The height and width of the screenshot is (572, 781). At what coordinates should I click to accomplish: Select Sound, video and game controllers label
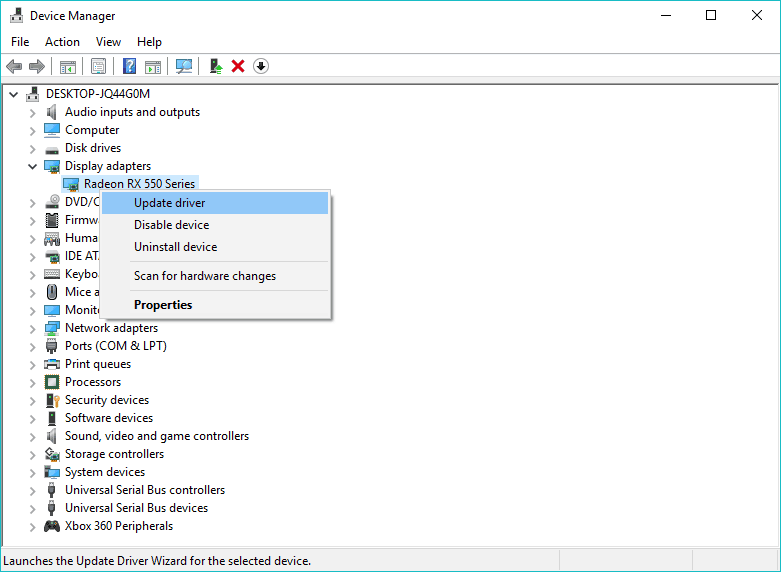coord(157,436)
